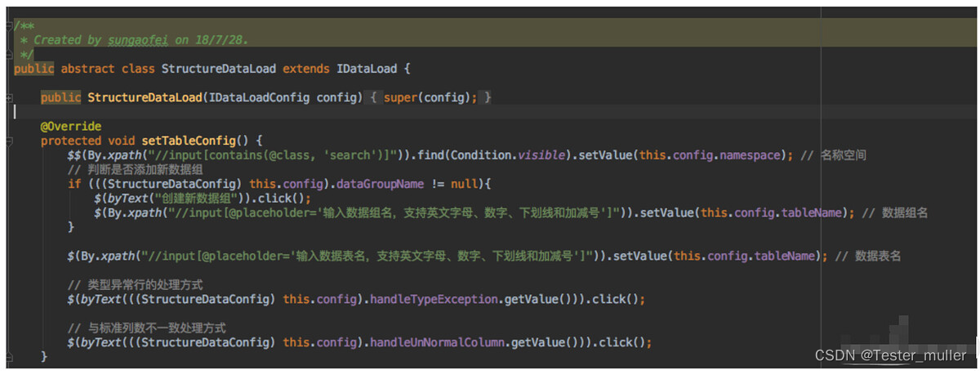Click the '输入数据组名' placeholder xpath string
Screen dimensions: 980x371
coord(392,212)
